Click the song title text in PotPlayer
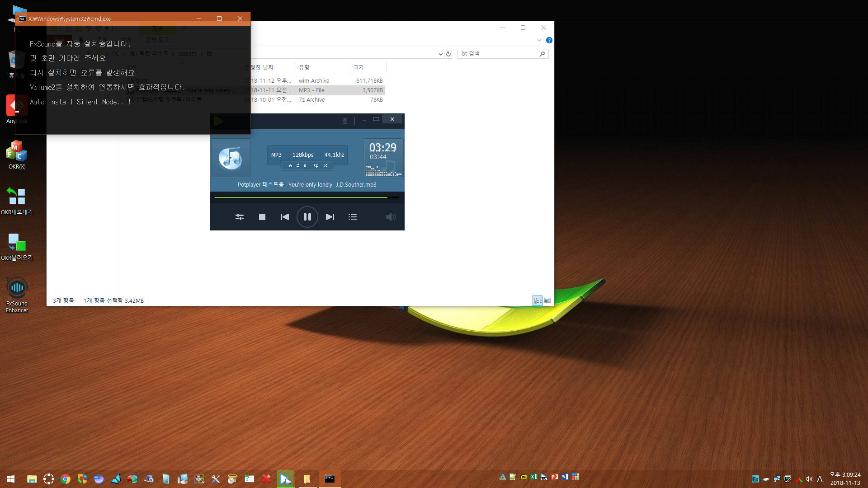Image resolution: width=868 pixels, height=488 pixels. tap(307, 184)
